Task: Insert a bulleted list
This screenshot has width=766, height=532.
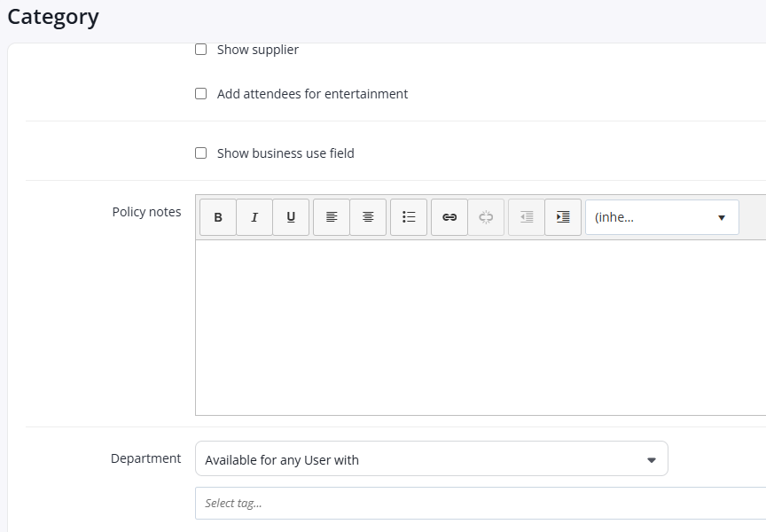Action: [x=409, y=217]
